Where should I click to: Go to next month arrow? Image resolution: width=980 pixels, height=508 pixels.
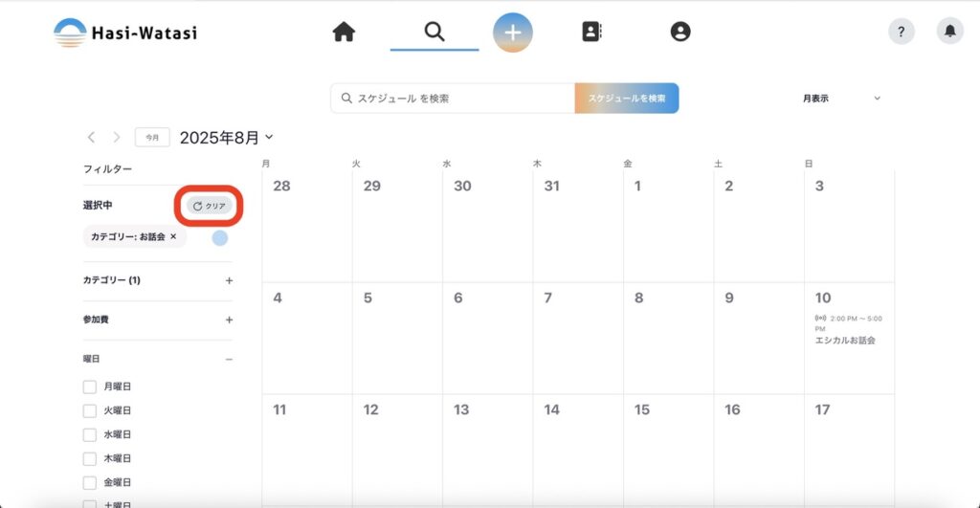click(117, 138)
